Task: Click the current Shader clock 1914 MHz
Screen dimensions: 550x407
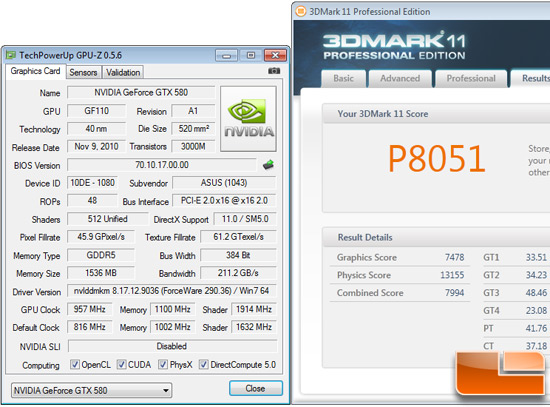Action: tap(254, 309)
